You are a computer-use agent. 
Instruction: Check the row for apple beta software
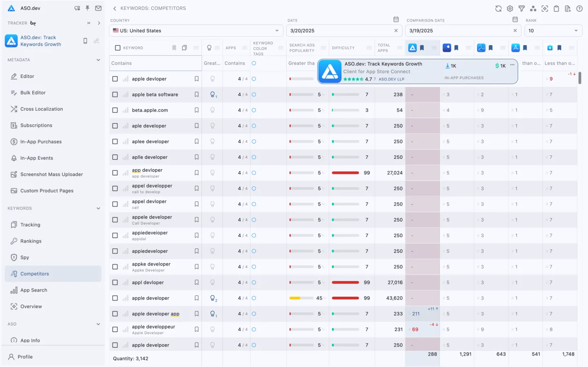tap(115, 94)
